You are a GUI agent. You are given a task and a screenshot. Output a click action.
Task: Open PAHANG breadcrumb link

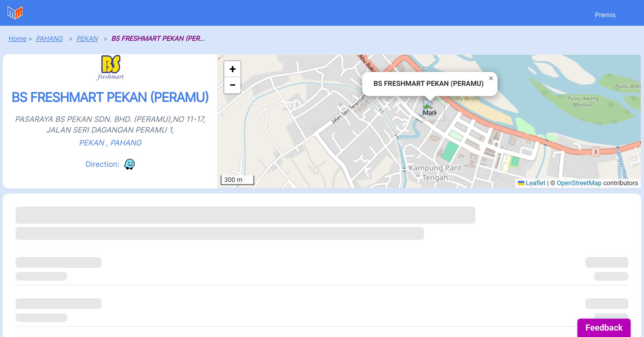49,39
